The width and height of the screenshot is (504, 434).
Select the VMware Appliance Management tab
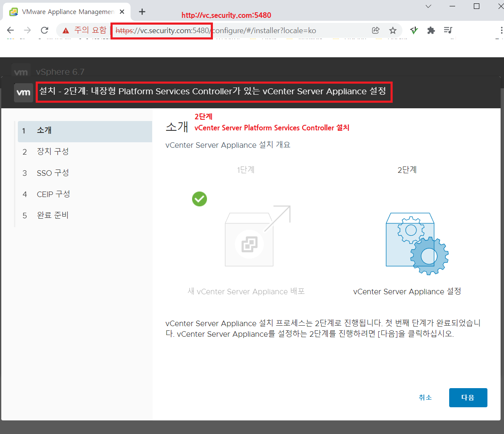point(67,12)
